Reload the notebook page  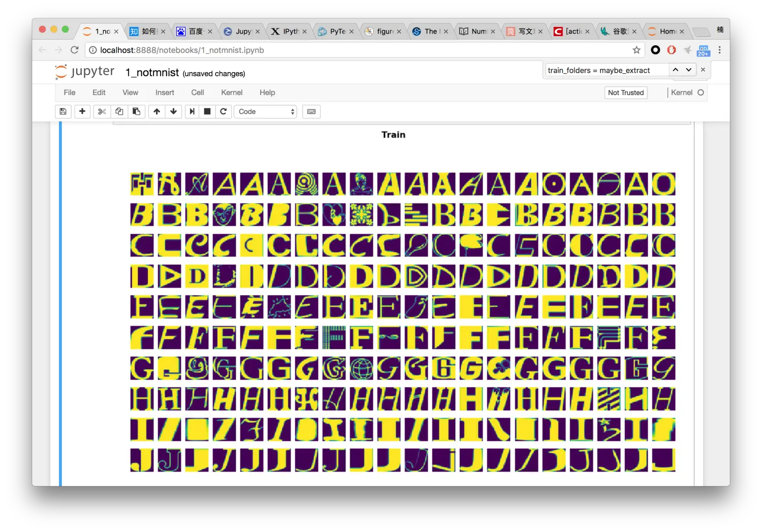click(x=75, y=50)
